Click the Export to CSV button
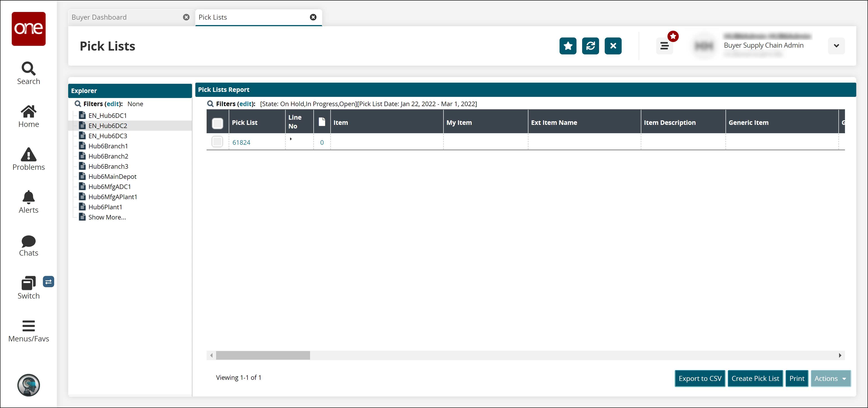Screen dimensions: 868x408 click(700, 378)
